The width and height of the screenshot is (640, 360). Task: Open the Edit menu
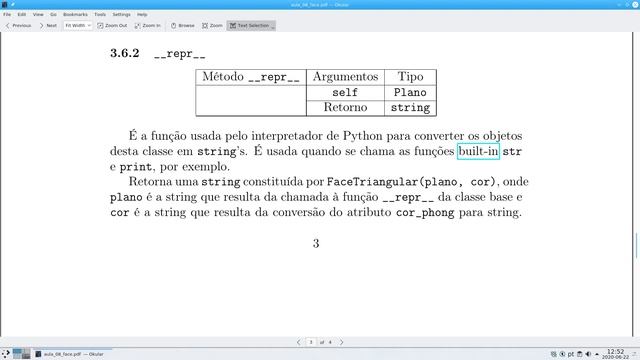[22, 14]
